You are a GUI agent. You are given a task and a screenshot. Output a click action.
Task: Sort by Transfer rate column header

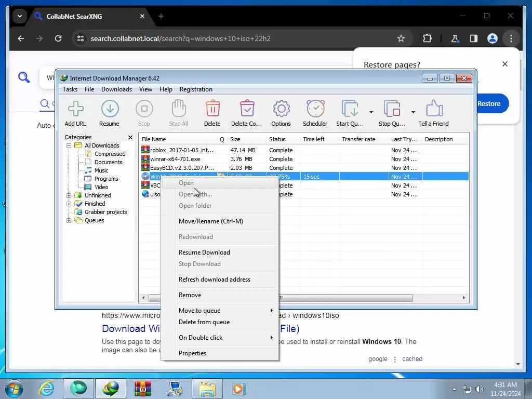click(x=364, y=139)
